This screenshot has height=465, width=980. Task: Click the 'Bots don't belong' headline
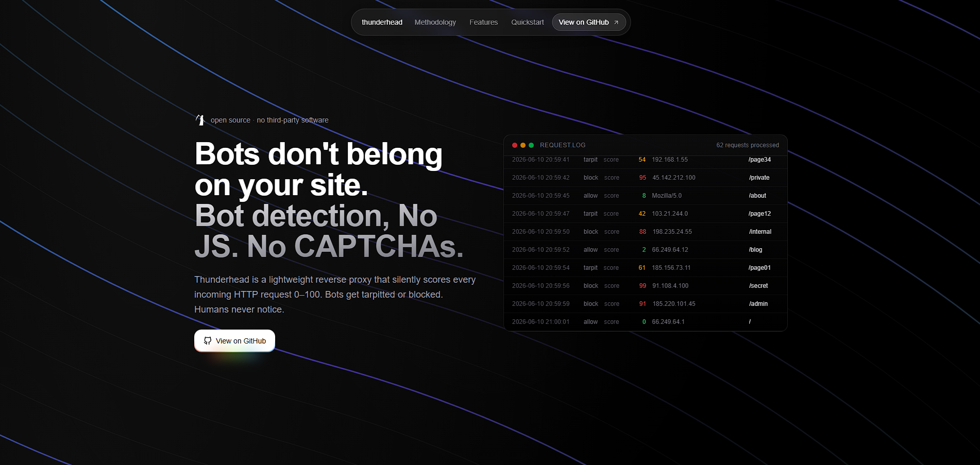pyautogui.click(x=318, y=154)
